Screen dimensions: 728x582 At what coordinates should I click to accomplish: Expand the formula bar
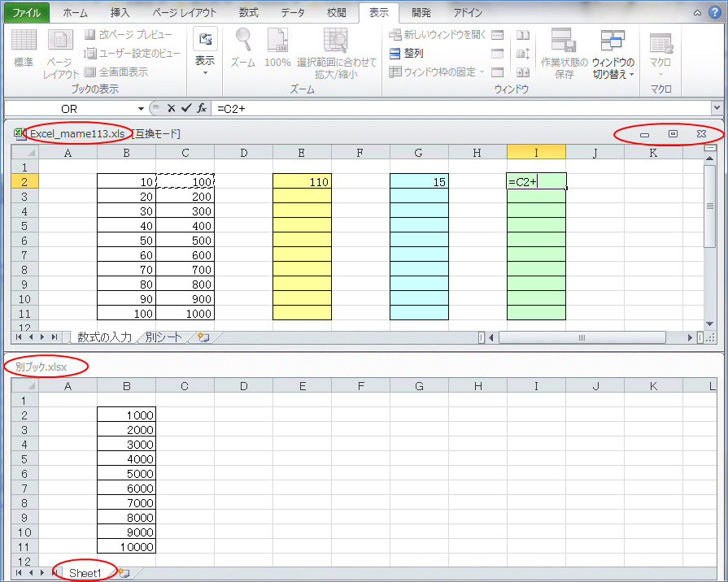click(717, 107)
